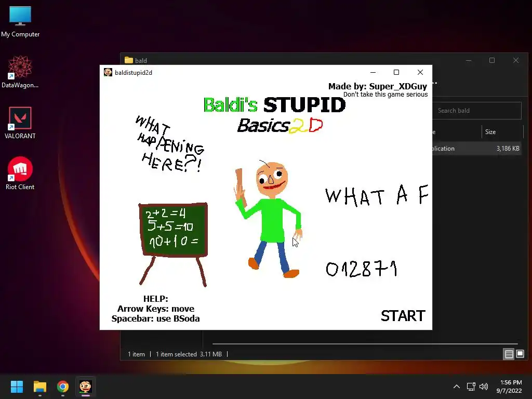This screenshot has width=532, height=399.
Task: Open the volume tray icon
Action: click(484, 387)
